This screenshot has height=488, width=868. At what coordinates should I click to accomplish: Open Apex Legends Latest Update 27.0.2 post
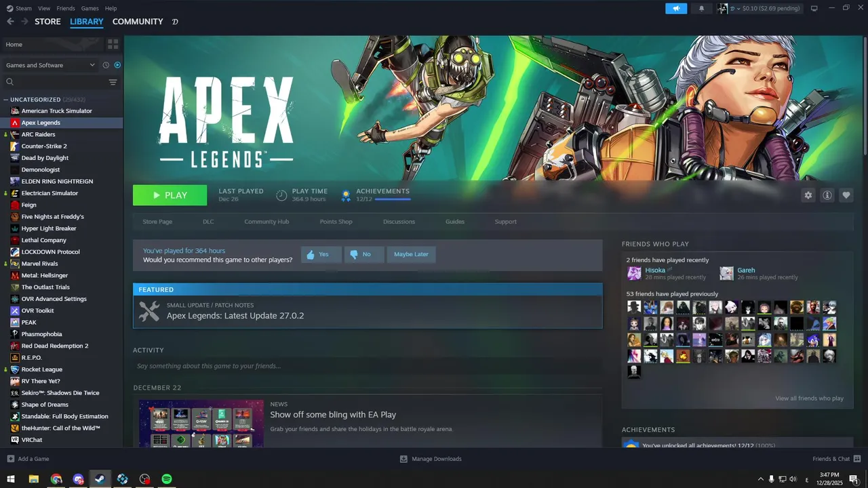(368, 312)
